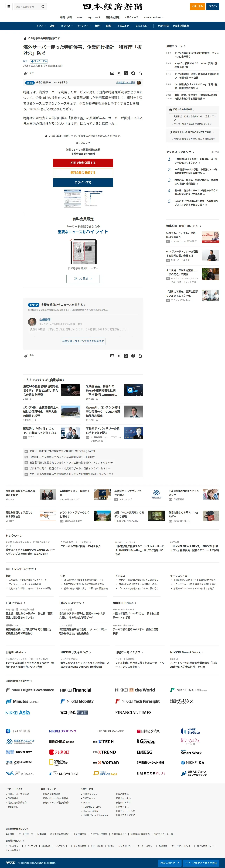225x868 pixels.
Task: Share by email icon under the headline
Action: click(112, 73)
